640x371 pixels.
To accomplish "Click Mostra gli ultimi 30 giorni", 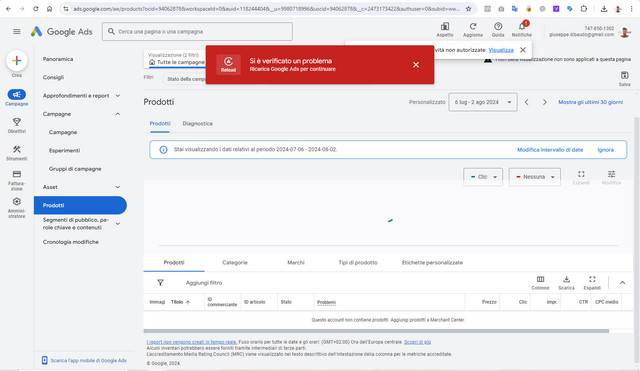I will click(x=591, y=102).
